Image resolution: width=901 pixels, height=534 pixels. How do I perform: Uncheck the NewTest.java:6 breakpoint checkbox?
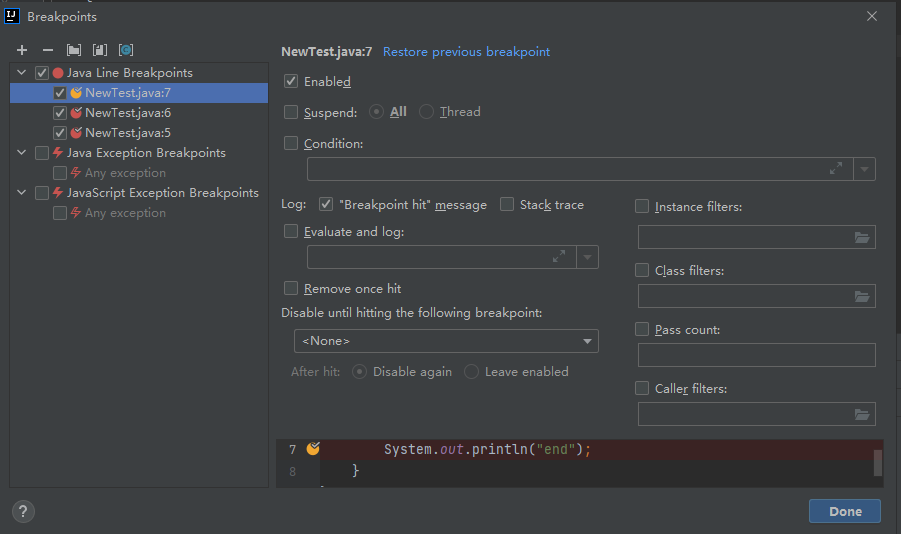click(60, 113)
